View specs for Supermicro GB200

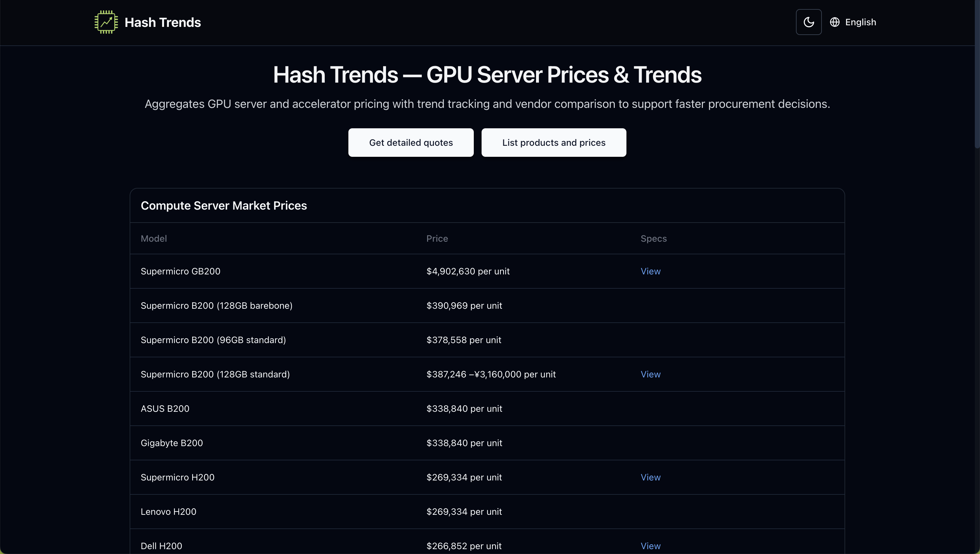tap(650, 271)
